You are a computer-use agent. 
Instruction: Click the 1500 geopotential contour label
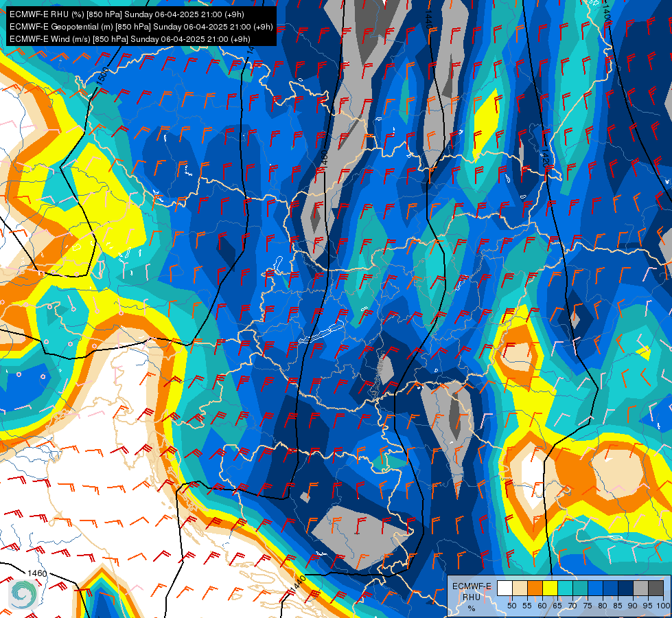[x=103, y=76]
